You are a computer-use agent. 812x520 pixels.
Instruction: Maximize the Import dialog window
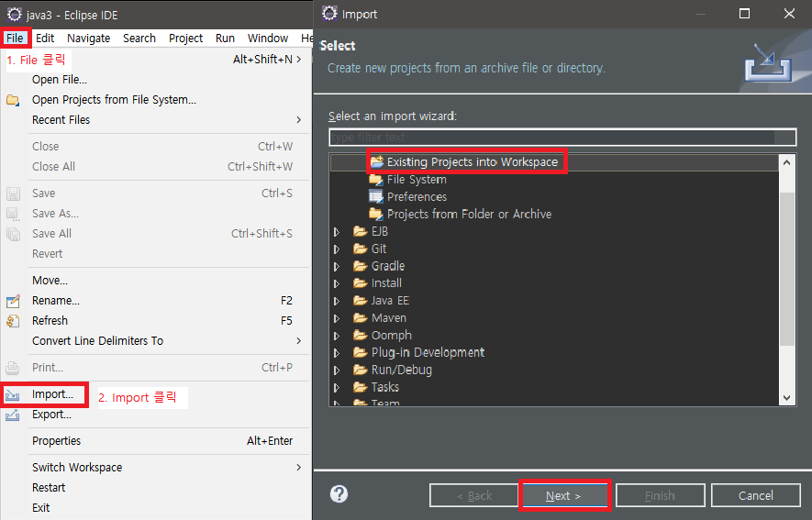[744, 14]
